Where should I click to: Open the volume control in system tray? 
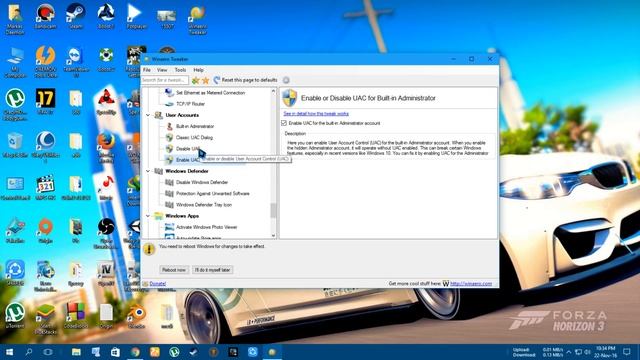pyautogui.click(x=587, y=352)
